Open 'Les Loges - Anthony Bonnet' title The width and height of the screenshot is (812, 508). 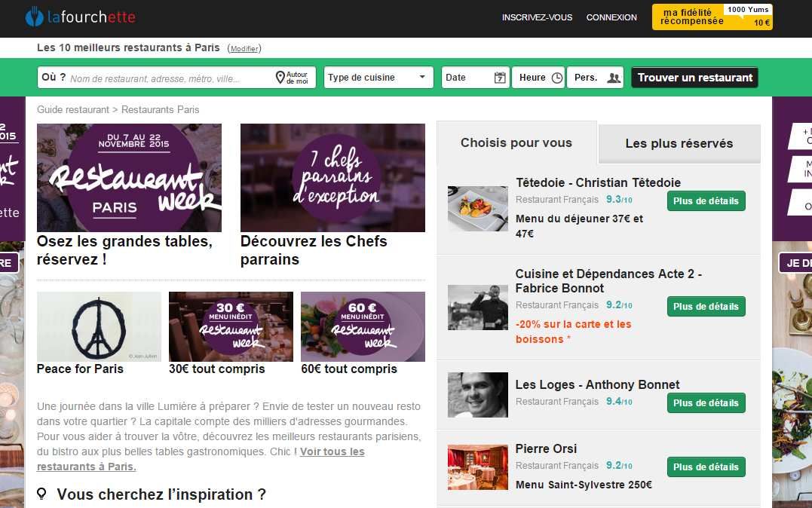[x=597, y=384]
